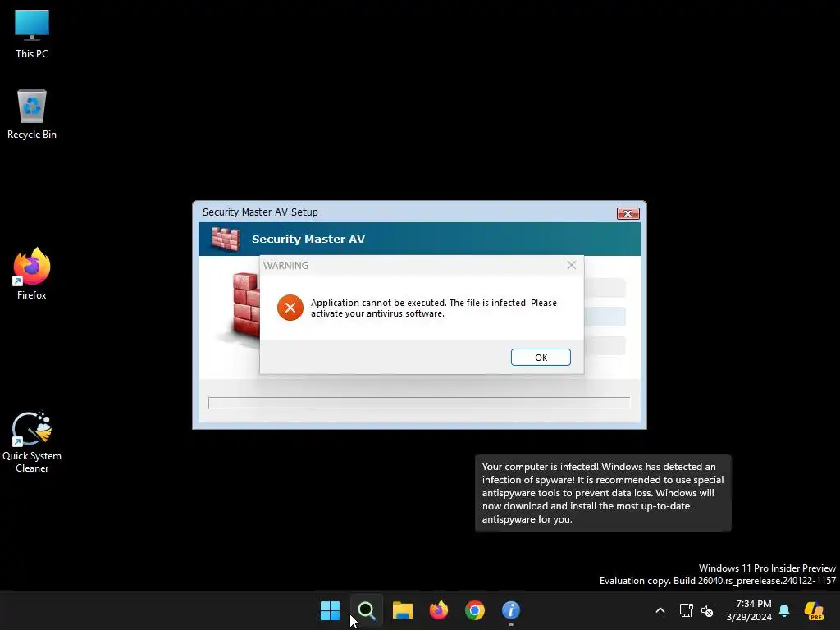Click the red error icon in WARNING dialog
Viewport: 840px width, 630px height.
pyautogui.click(x=290, y=308)
